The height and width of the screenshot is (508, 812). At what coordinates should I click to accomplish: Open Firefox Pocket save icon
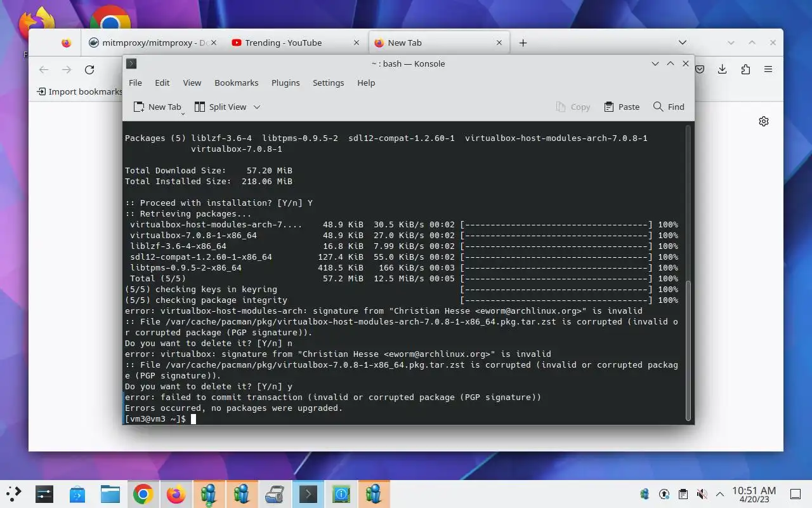click(x=700, y=69)
